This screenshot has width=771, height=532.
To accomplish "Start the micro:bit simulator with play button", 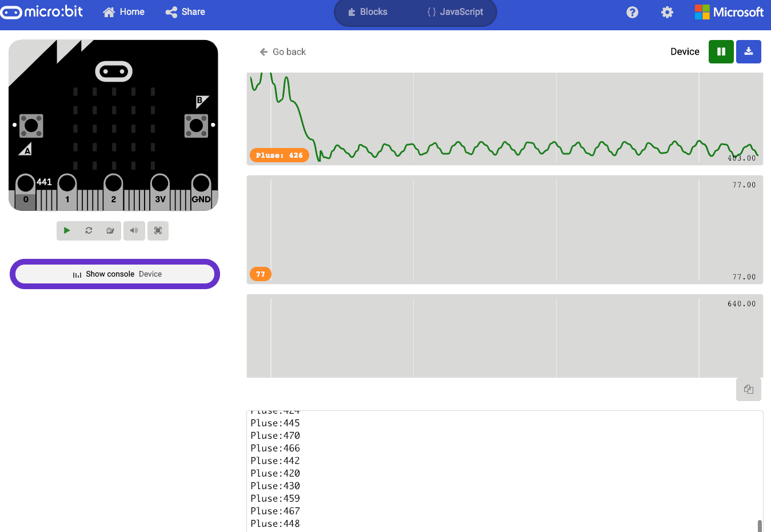I will 67,230.
